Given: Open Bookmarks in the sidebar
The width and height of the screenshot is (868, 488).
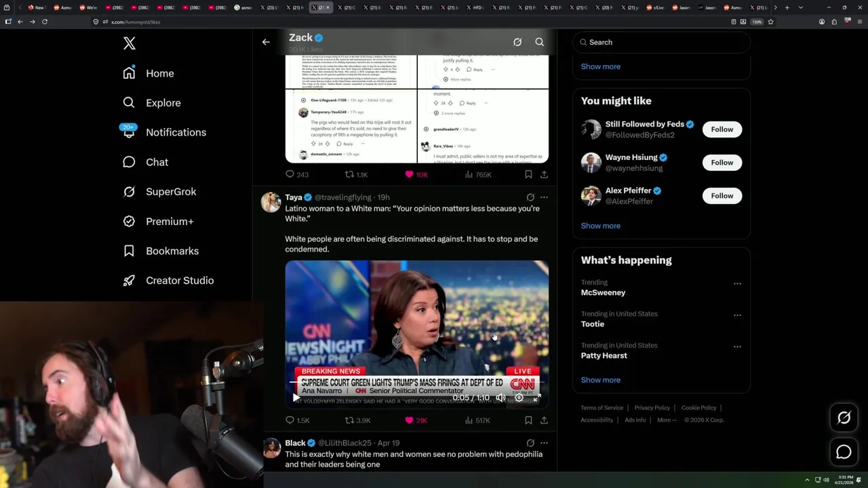Looking at the screenshot, I should [x=160, y=251].
